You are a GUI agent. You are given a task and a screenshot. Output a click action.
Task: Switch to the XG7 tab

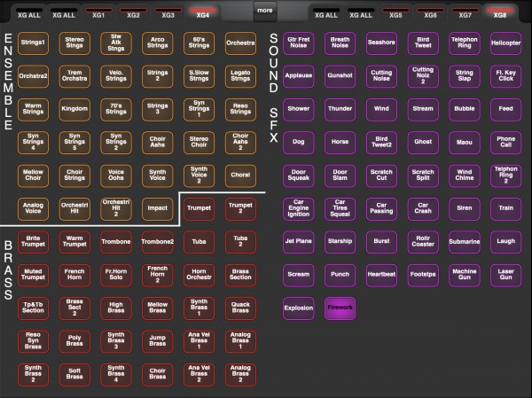click(x=465, y=13)
